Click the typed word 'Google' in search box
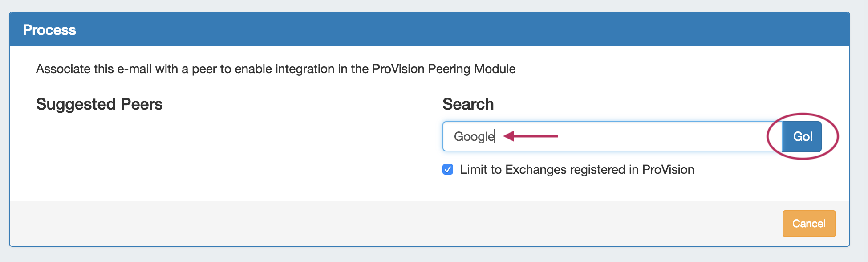The width and height of the screenshot is (868, 262). 474,136
